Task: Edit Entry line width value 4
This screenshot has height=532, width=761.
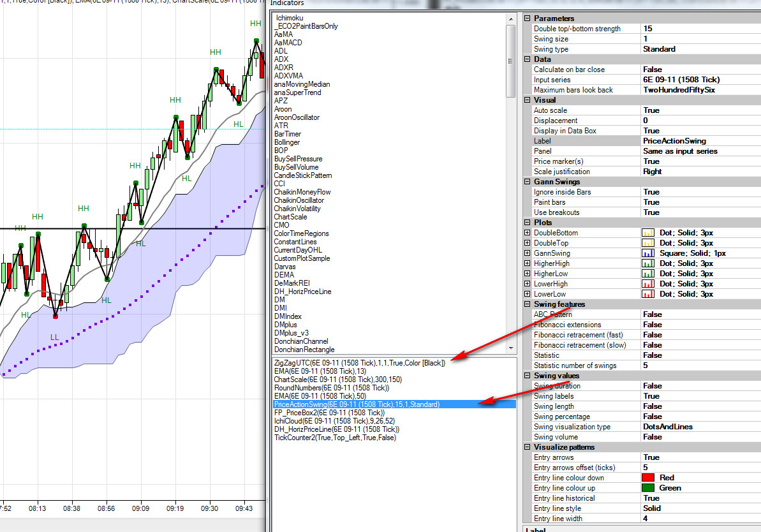Action: 701,519
